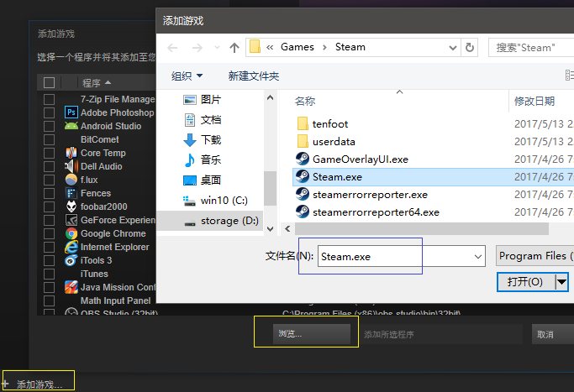
Task: Check the Dell Audio checkbox
Action: point(49,166)
